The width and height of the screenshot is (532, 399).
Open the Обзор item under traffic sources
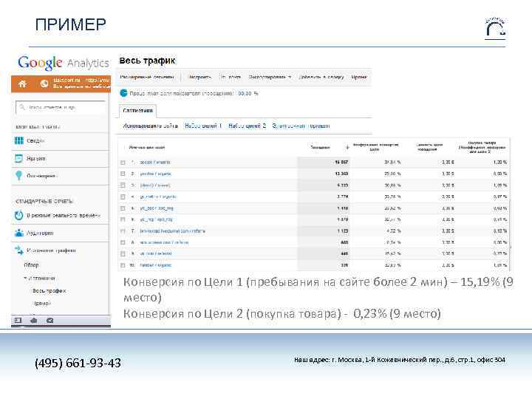(x=32, y=265)
